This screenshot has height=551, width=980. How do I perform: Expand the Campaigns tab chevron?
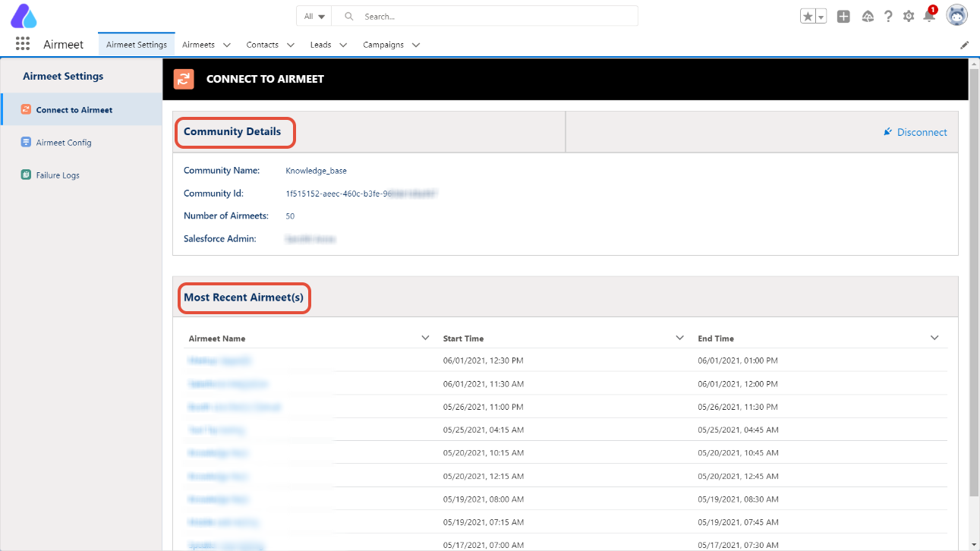pyautogui.click(x=416, y=45)
